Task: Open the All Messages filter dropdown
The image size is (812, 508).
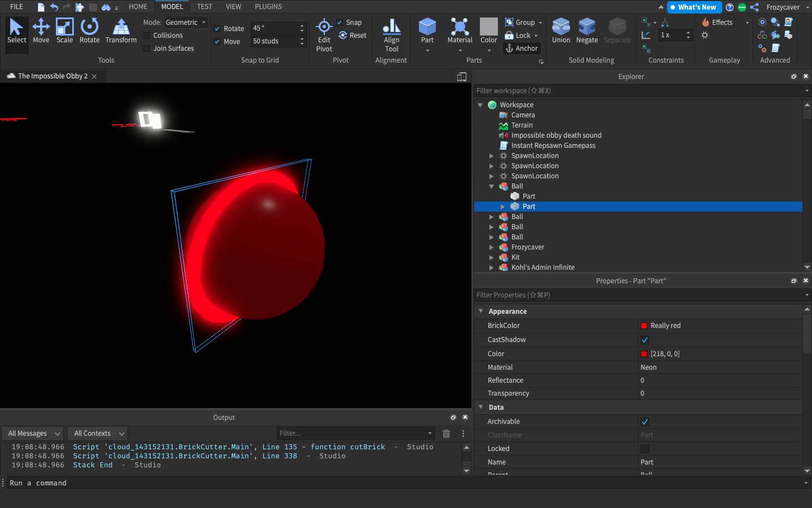Action: pos(33,433)
